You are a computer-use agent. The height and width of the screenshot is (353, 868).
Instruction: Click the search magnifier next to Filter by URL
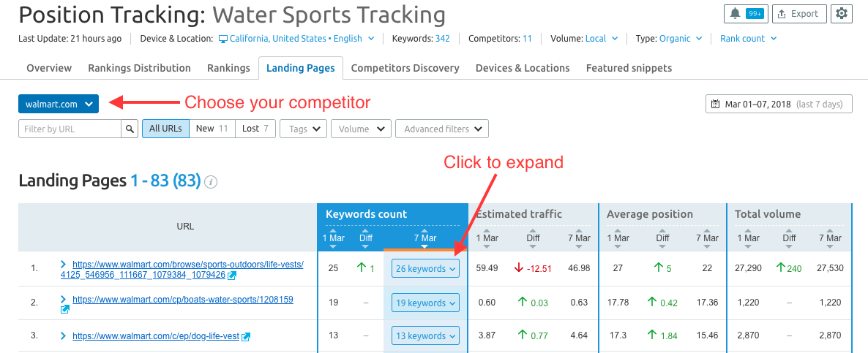130,129
